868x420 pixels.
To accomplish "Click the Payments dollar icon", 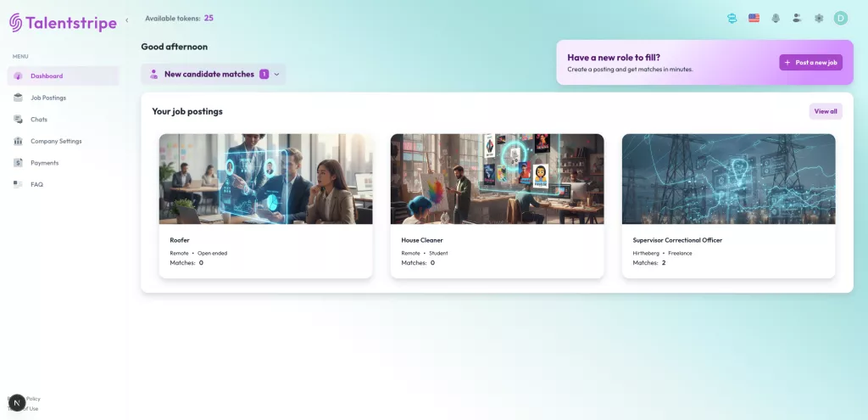I will [19, 163].
